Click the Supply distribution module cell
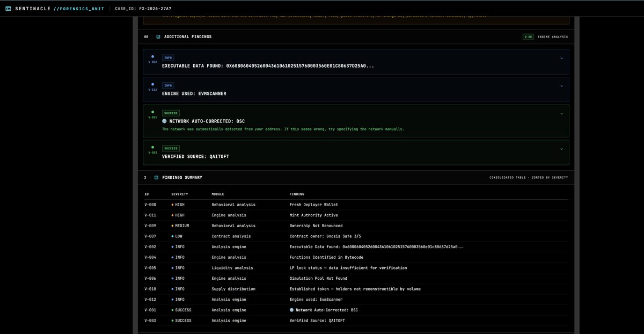This screenshot has width=644, height=334. (x=233, y=289)
